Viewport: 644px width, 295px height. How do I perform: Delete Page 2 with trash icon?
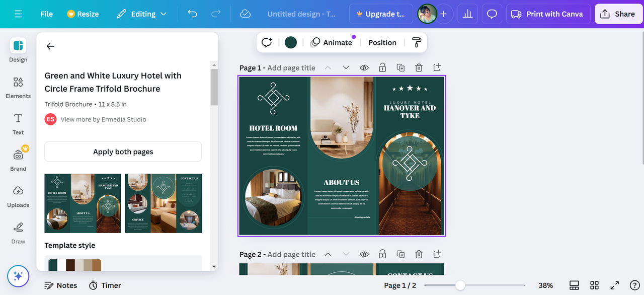(x=419, y=254)
